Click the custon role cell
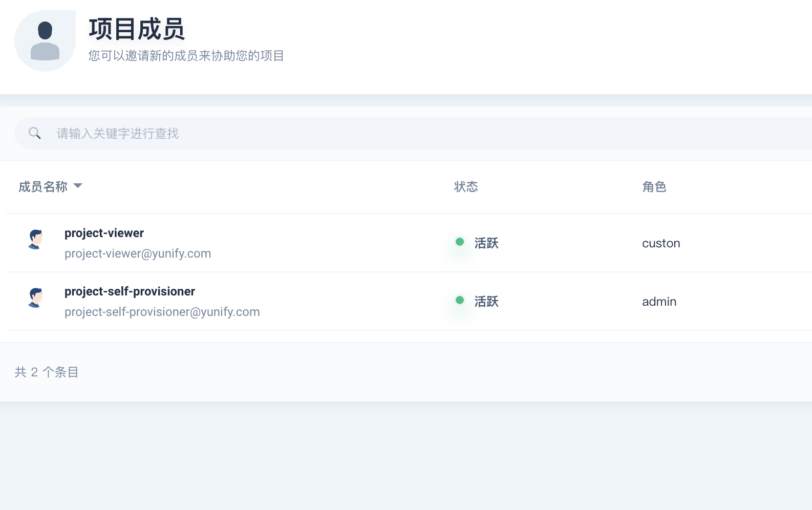This screenshot has width=812, height=510. [661, 243]
